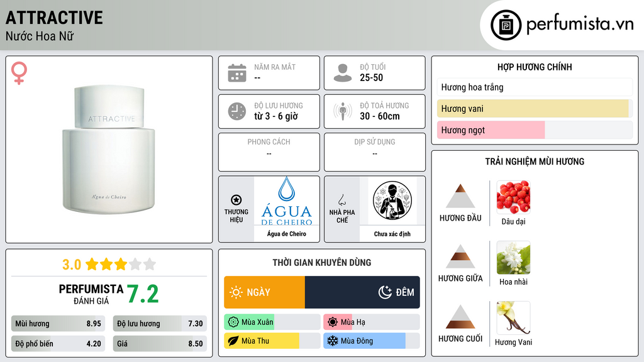The height and width of the screenshot is (362, 644).
Task: Click the Attractive perfume bottle image
Action: pyautogui.click(x=109, y=150)
